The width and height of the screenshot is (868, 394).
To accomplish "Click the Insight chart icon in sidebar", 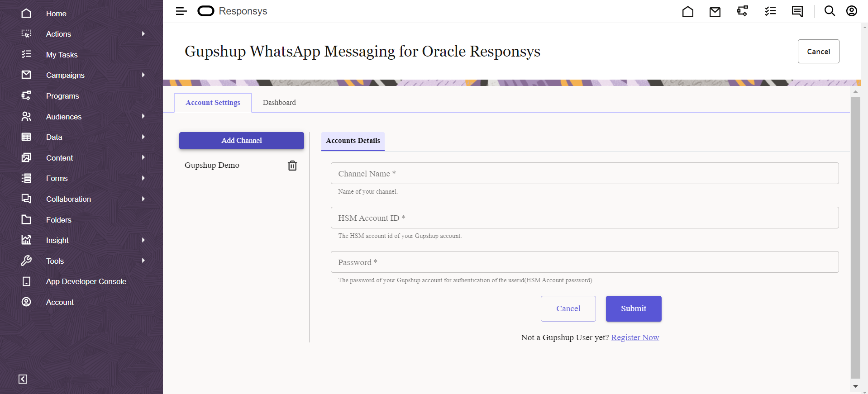I will click(26, 240).
